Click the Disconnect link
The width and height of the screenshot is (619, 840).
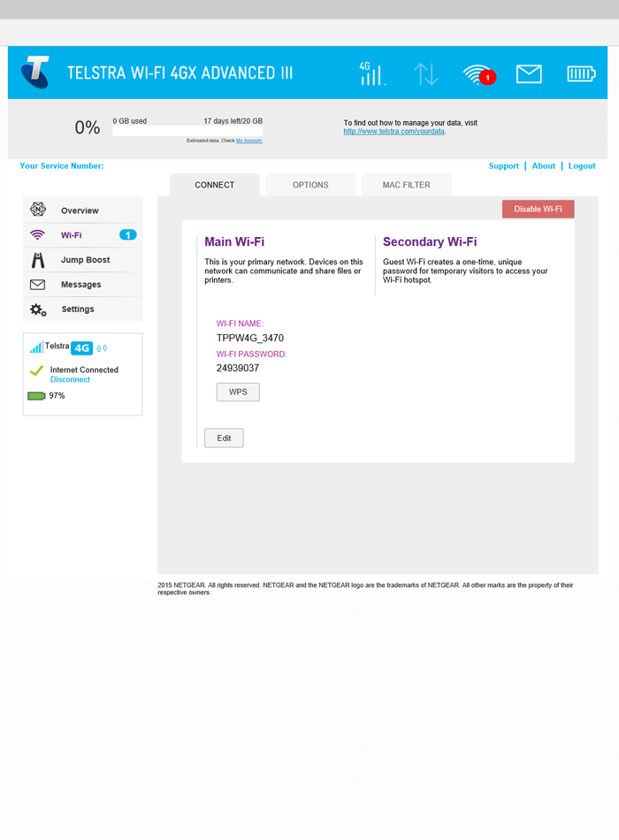tap(70, 379)
